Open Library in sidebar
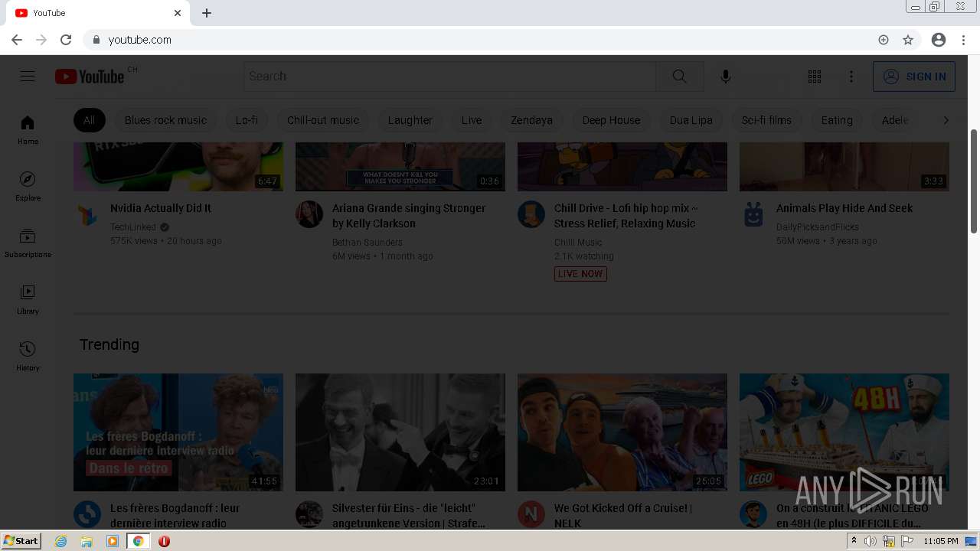Screen dimensions: 980x551 [28, 299]
